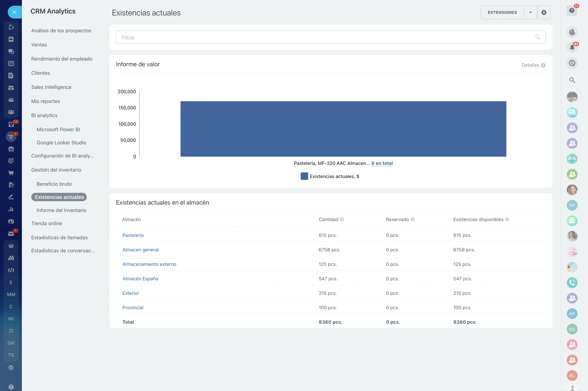Click the notifications bell icon
The height and width of the screenshot is (391, 588).
tap(572, 47)
